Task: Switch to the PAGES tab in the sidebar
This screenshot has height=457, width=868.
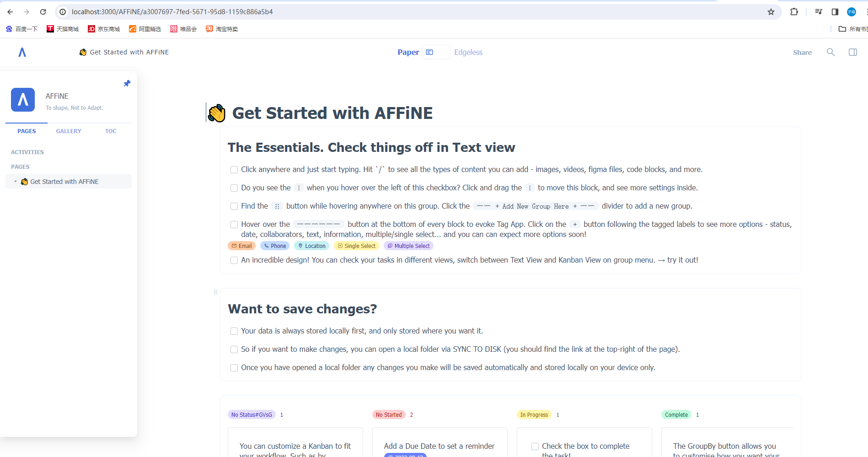Action: pos(27,131)
